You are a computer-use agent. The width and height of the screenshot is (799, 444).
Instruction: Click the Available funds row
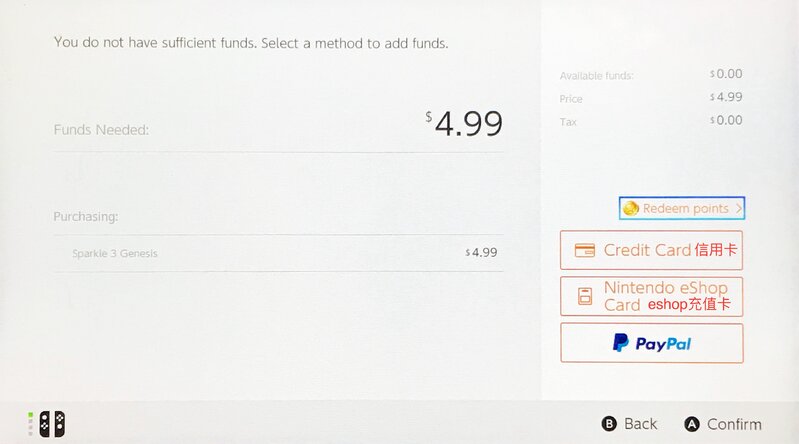pyautogui.click(x=650, y=75)
